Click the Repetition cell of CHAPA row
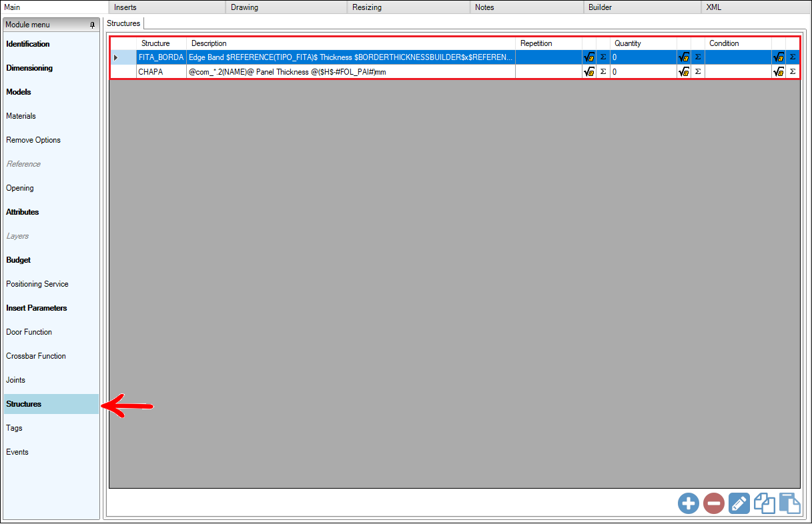The width and height of the screenshot is (812, 524). click(x=548, y=71)
